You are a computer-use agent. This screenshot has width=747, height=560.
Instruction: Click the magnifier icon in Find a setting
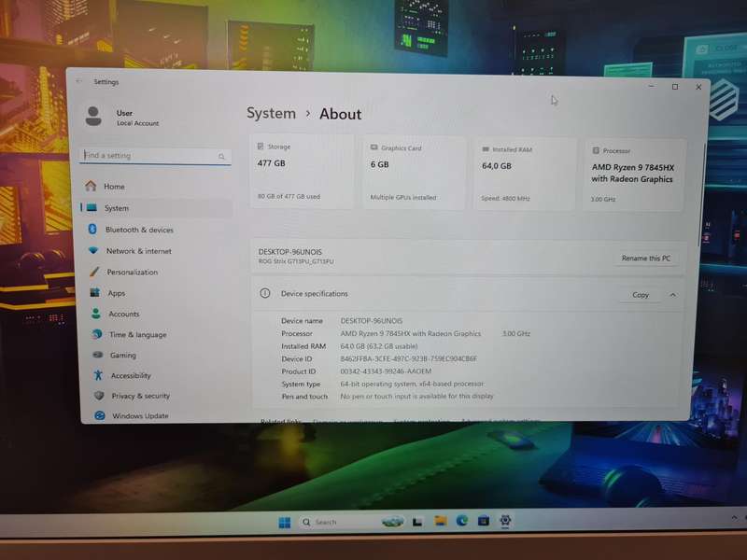221,156
